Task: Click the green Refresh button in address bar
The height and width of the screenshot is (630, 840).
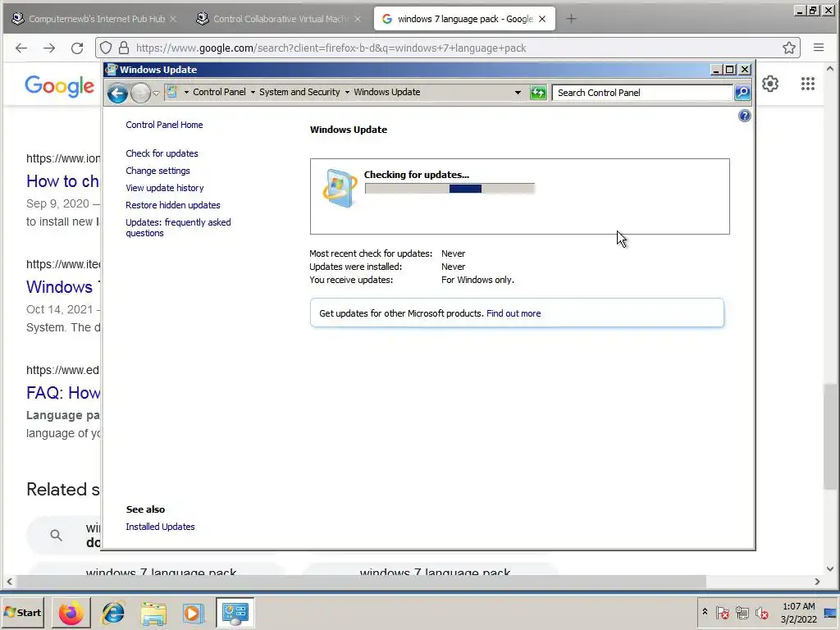Action: pyautogui.click(x=538, y=93)
